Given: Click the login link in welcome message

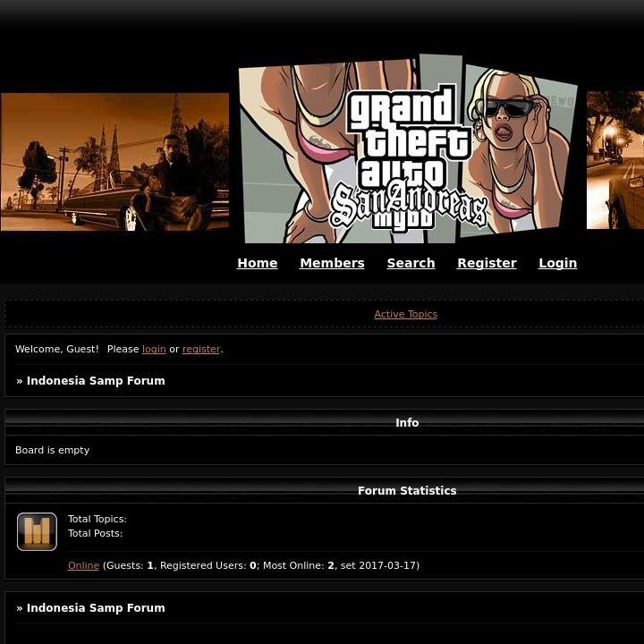Looking at the screenshot, I should 154,349.
